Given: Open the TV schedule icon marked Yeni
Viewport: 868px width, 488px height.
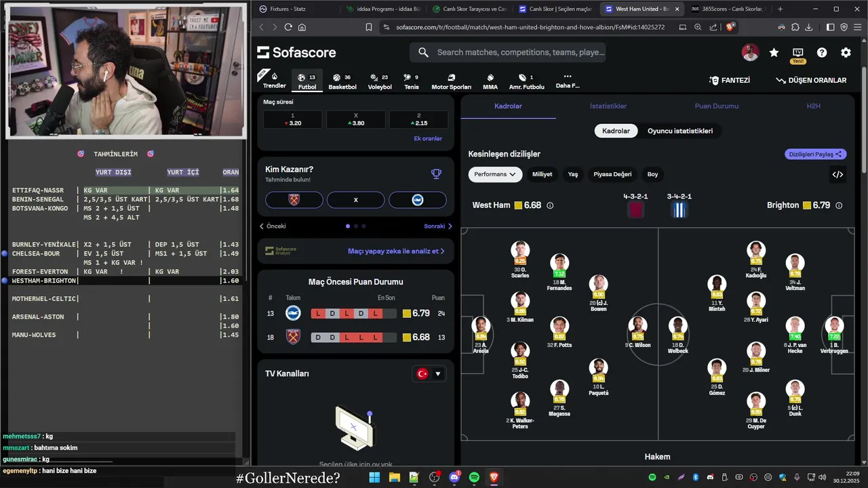Looking at the screenshot, I should [x=797, y=52].
